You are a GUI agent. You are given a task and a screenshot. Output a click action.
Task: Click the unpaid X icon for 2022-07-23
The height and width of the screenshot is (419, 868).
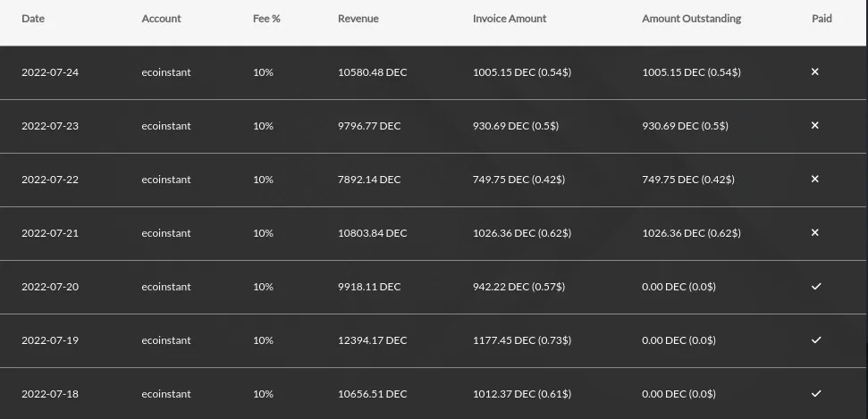(x=814, y=126)
